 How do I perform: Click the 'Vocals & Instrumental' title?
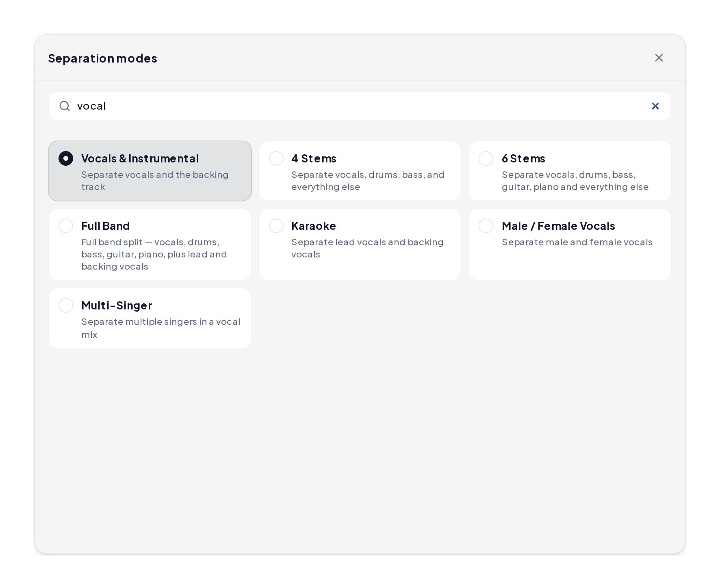click(140, 158)
